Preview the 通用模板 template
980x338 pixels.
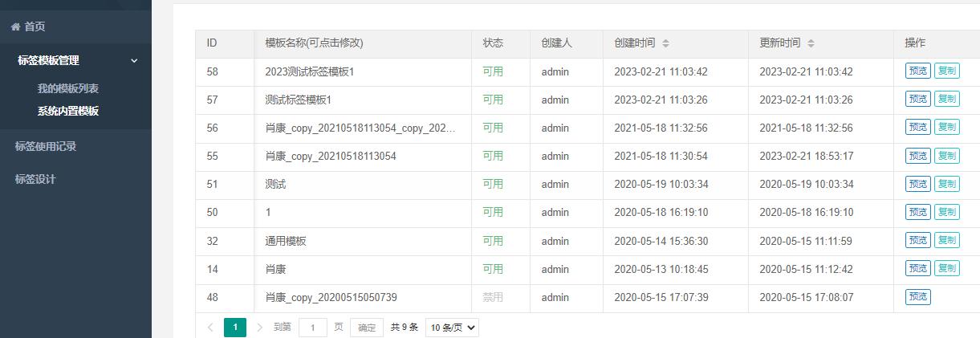pyautogui.click(x=918, y=240)
